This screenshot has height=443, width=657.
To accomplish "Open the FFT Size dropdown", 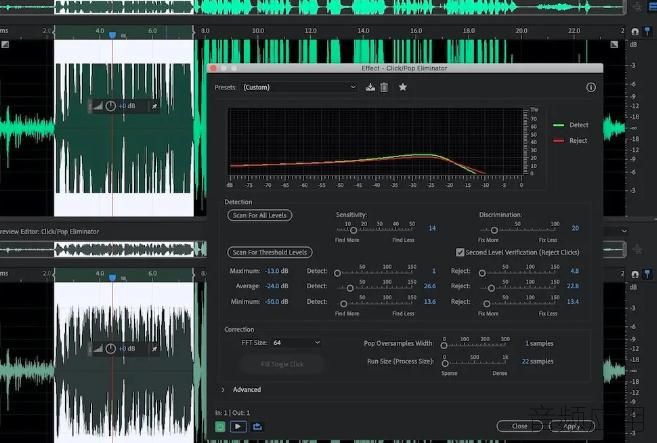I will pyautogui.click(x=296, y=342).
